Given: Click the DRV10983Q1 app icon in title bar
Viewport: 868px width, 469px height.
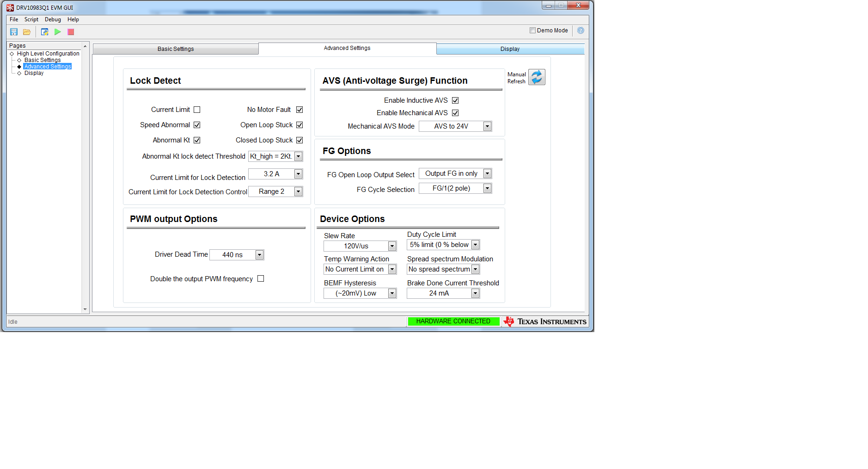Looking at the screenshot, I should point(10,8).
